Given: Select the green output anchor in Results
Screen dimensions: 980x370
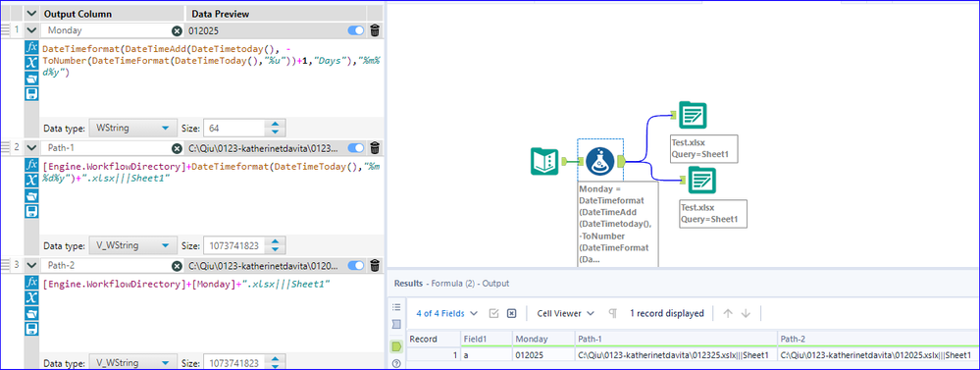Looking at the screenshot, I should (x=395, y=345).
